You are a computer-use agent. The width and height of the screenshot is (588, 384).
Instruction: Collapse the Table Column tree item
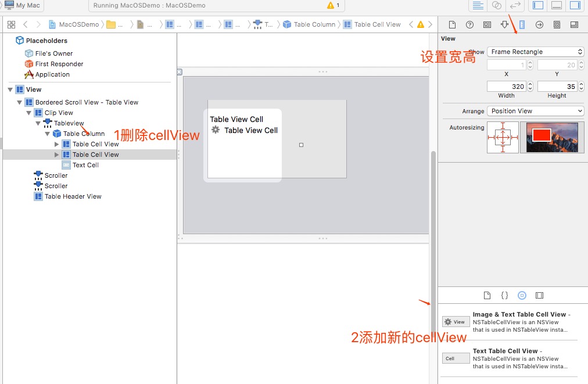click(48, 133)
